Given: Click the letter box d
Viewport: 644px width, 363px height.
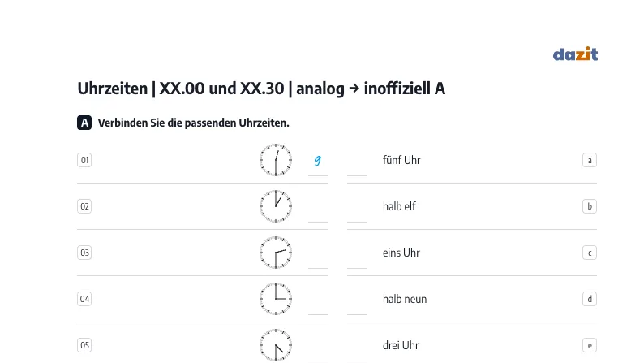Looking at the screenshot, I should pyautogui.click(x=590, y=299).
